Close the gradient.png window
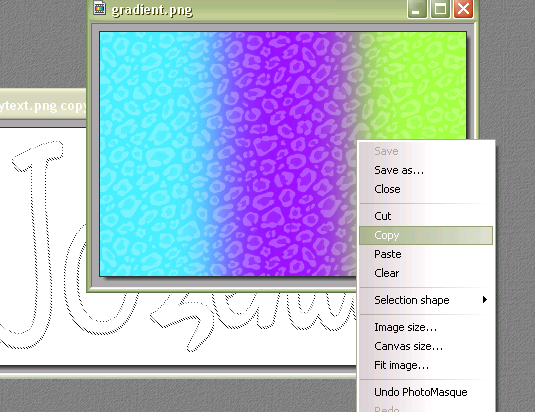This screenshot has width=535, height=412. (463, 9)
